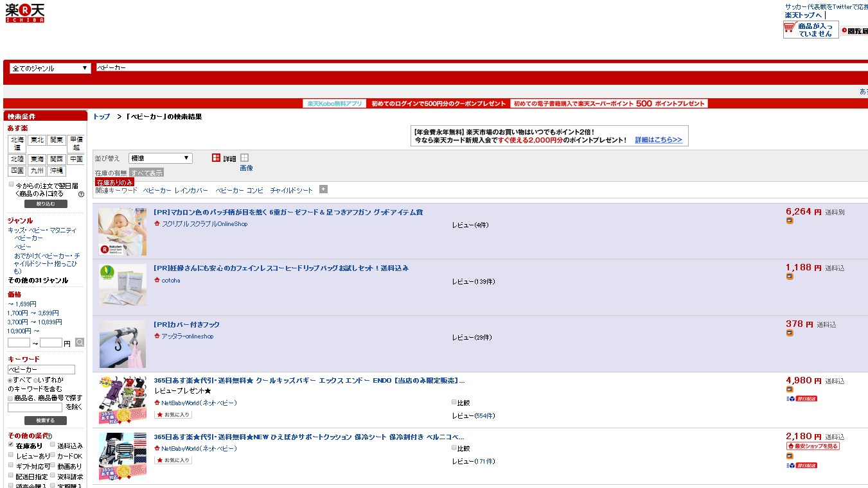Open cover hook product thumbnail
Screen dimensions: 868x488
coord(122,344)
